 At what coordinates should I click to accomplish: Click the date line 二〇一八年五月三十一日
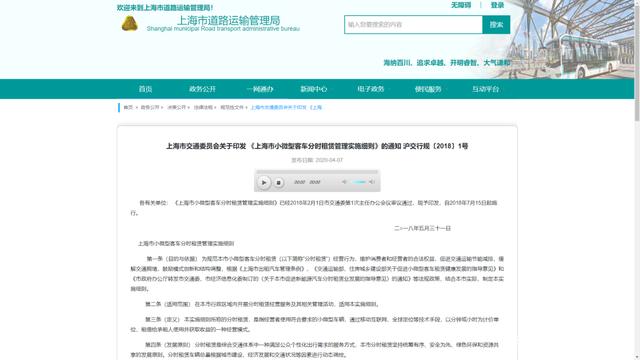point(422,228)
